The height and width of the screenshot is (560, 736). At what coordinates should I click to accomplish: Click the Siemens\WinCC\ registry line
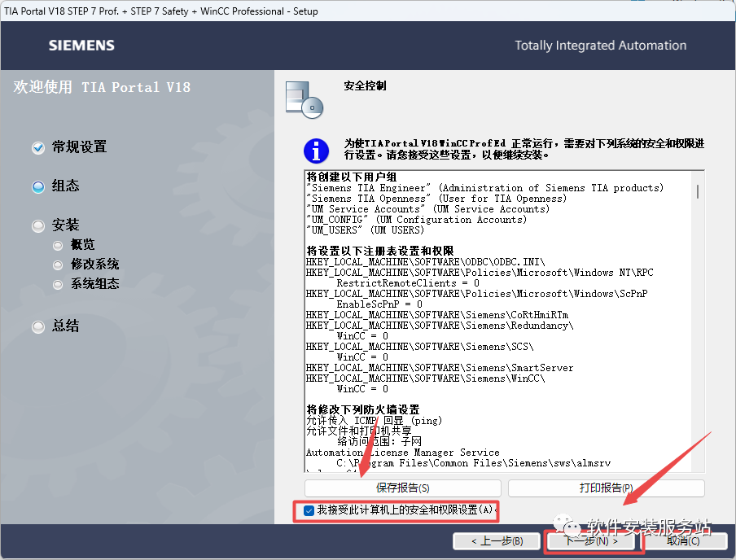tap(426, 378)
